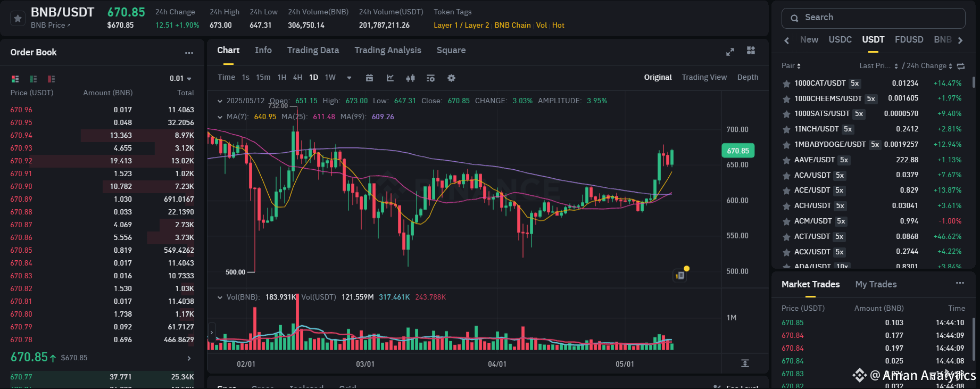Select the USDC market tab
This screenshot has height=389, width=980.
(840, 39)
